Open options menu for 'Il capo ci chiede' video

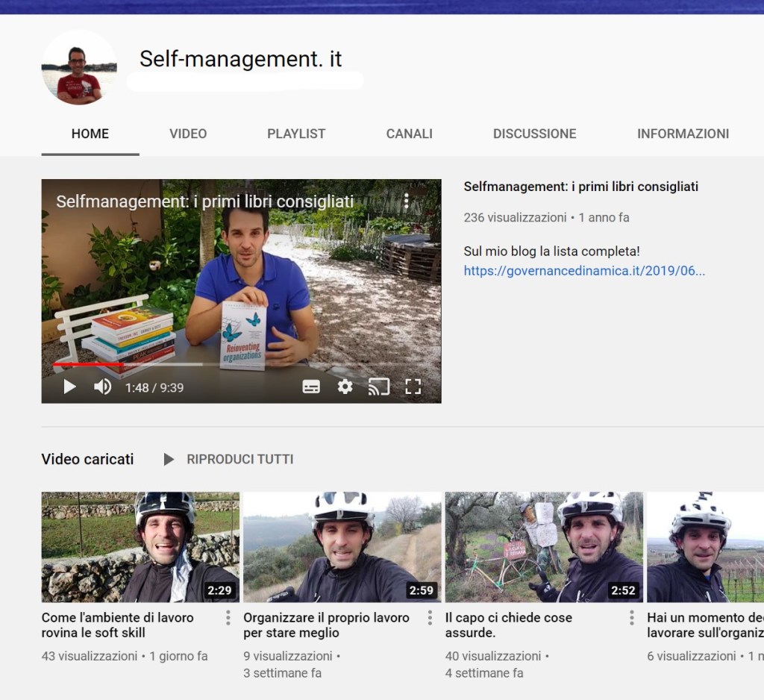[631, 618]
